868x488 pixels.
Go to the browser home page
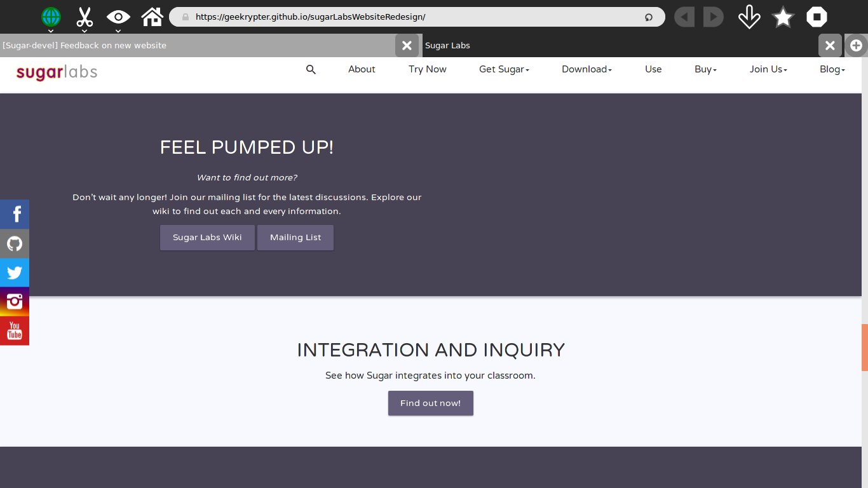[x=153, y=17]
